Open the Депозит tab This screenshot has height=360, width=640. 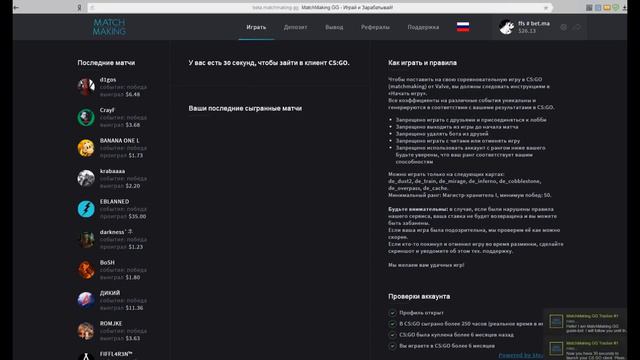tap(295, 27)
